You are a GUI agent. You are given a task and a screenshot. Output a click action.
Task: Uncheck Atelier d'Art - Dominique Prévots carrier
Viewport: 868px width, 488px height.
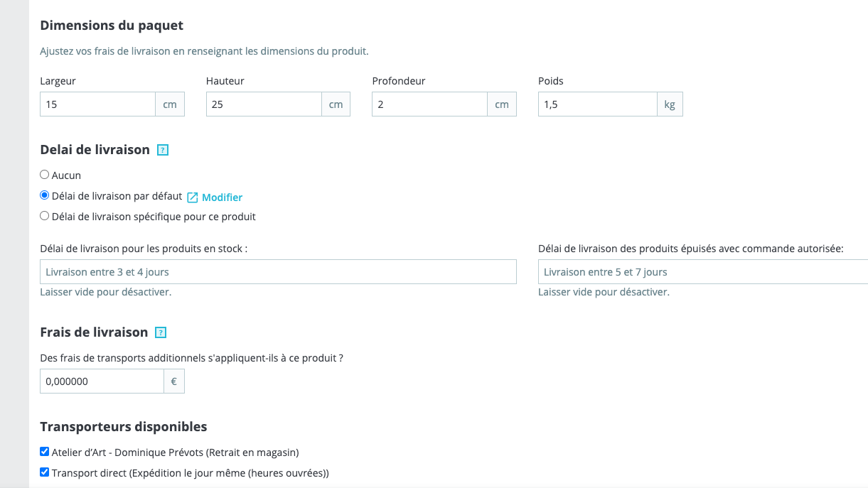pyautogui.click(x=45, y=452)
